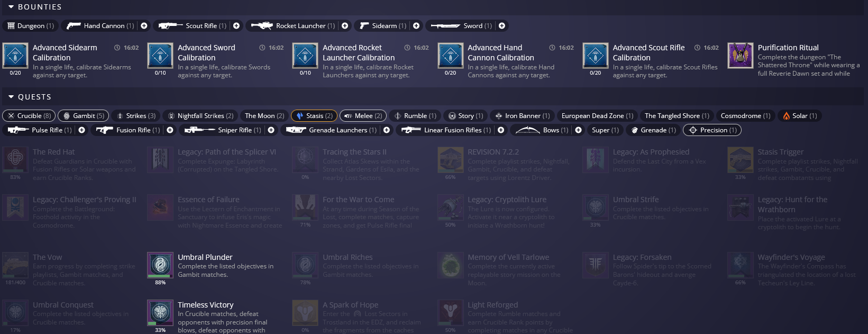The width and height of the screenshot is (868, 334).
Task: Filter quests by Super (1)
Action: pos(605,130)
